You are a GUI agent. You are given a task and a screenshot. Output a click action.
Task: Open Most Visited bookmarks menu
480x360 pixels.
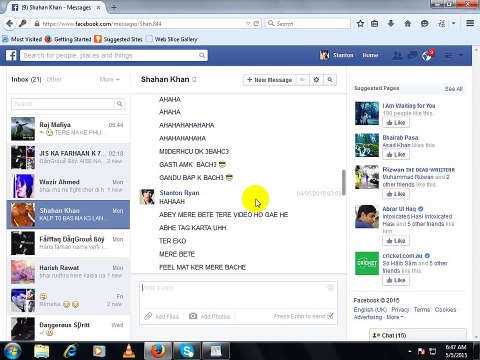click(22, 39)
